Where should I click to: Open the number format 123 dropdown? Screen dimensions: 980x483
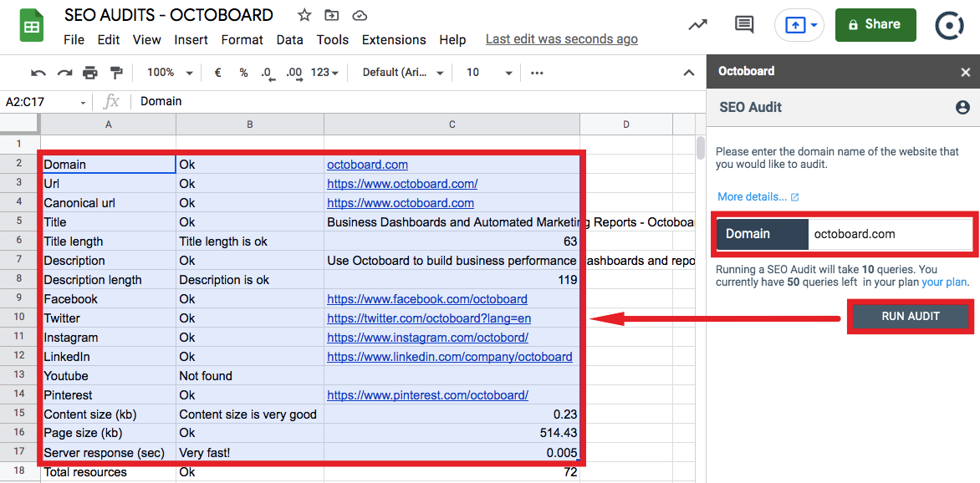point(324,73)
